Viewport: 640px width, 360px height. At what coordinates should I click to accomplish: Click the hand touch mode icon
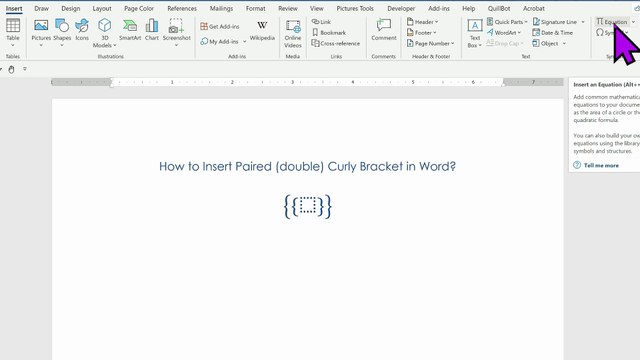click(x=11, y=69)
